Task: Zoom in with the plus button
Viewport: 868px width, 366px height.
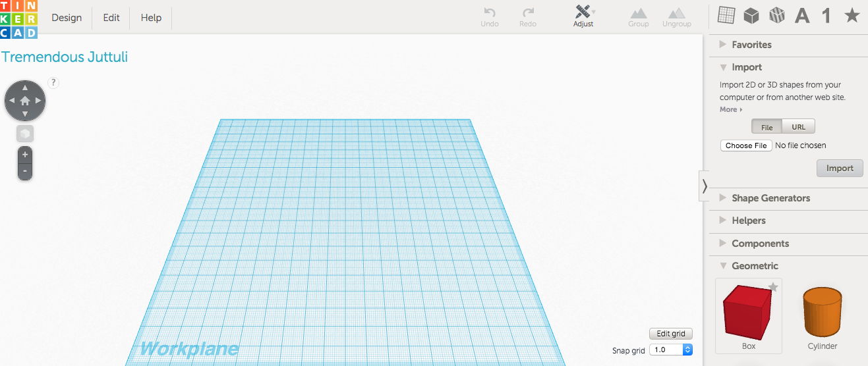Action: pyautogui.click(x=25, y=155)
